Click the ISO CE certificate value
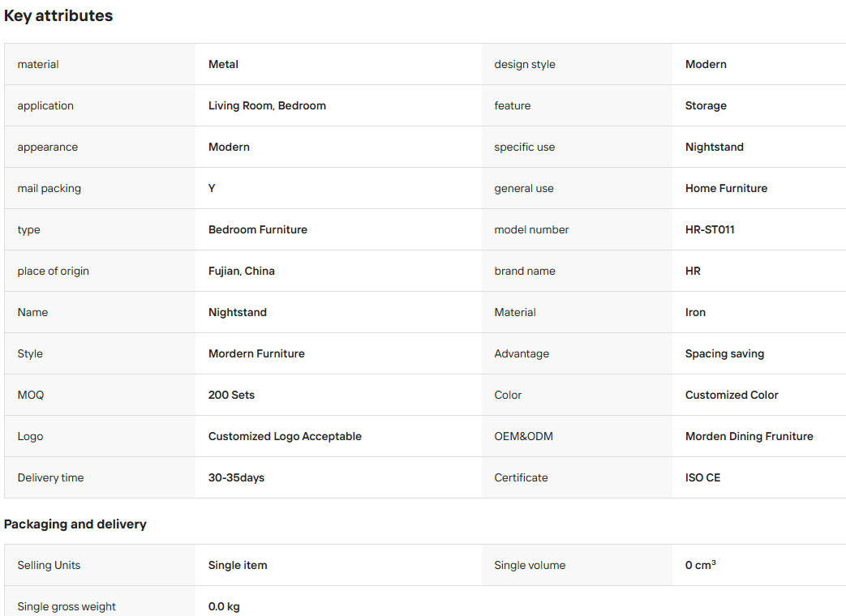This screenshot has height=616, width=846. click(702, 477)
